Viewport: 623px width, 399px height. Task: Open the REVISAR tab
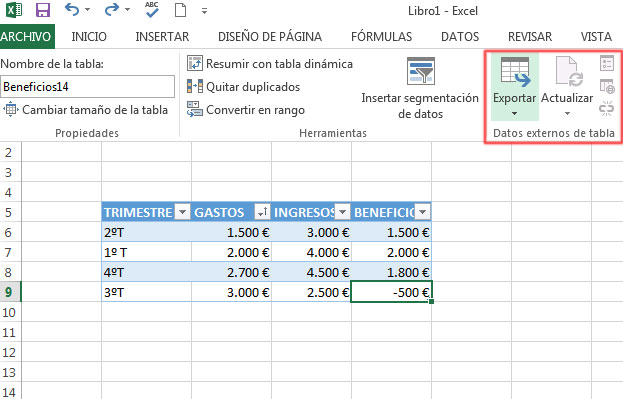click(x=530, y=37)
